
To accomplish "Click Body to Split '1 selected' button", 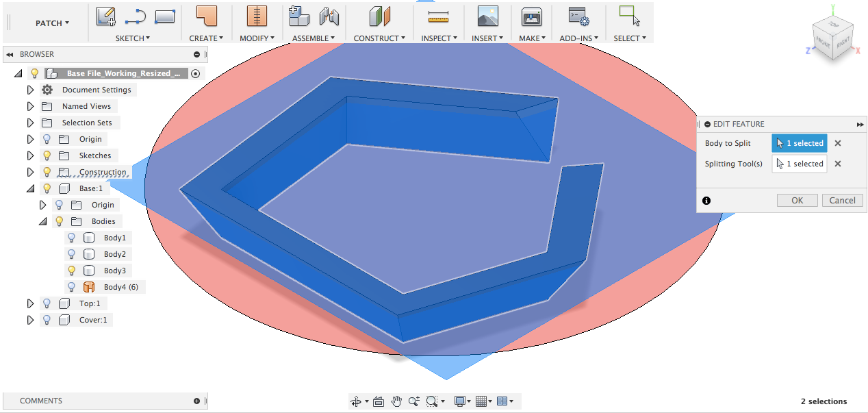I will [x=800, y=143].
